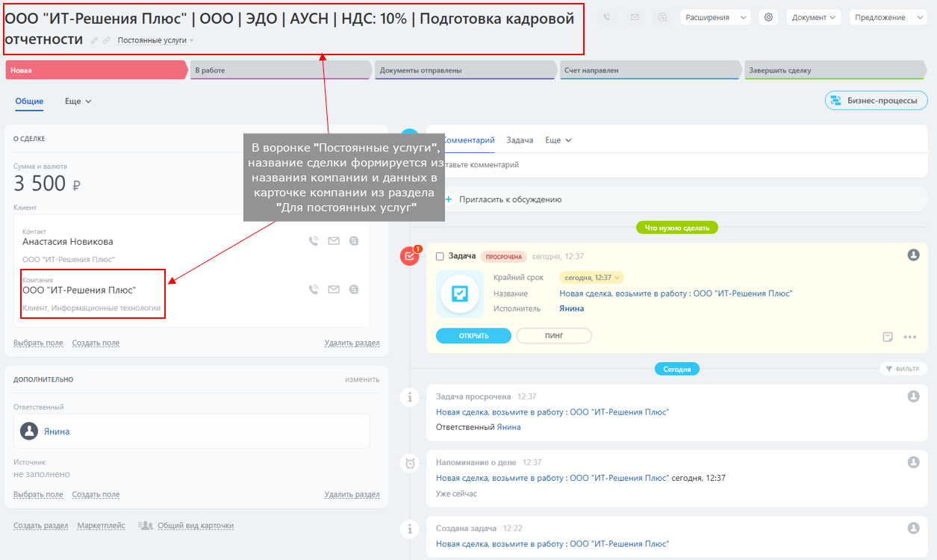Open the deadline dropdown сегодня, 12:37

tap(592, 277)
